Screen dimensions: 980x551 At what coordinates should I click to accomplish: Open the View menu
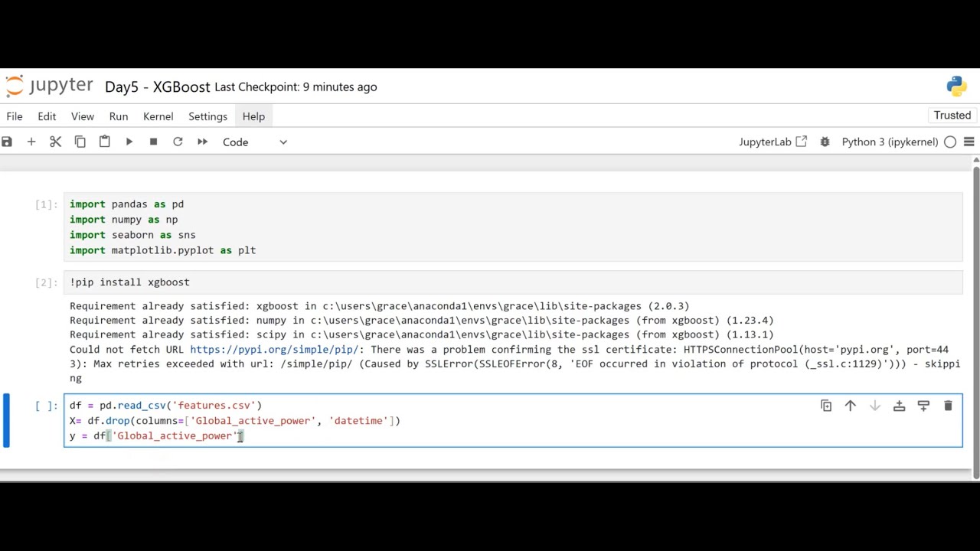point(83,116)
